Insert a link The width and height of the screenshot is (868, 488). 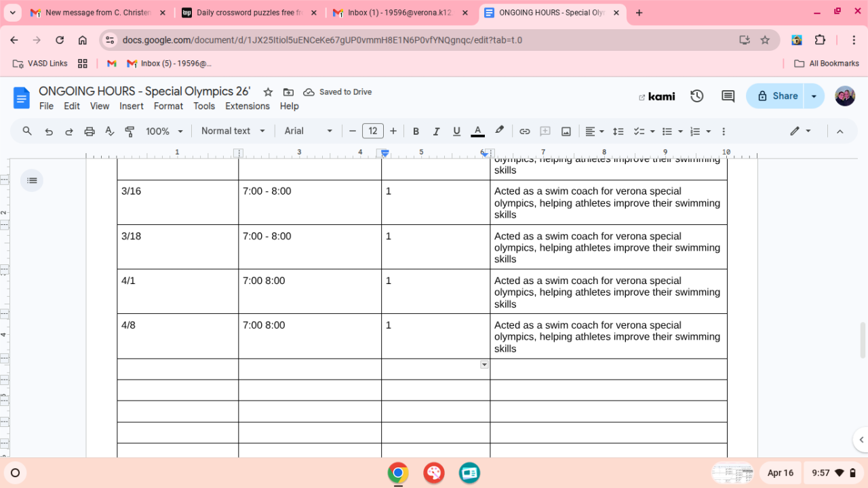525,131
